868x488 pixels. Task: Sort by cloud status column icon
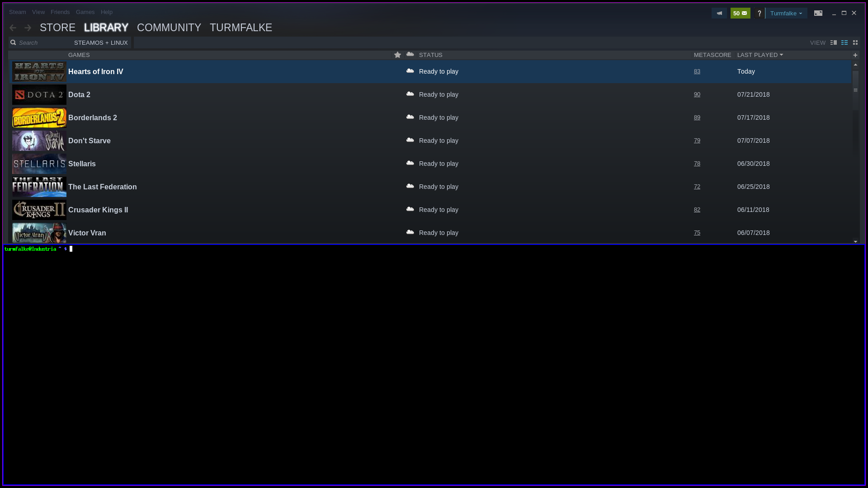pyautogui.click(x=410, y=54)
